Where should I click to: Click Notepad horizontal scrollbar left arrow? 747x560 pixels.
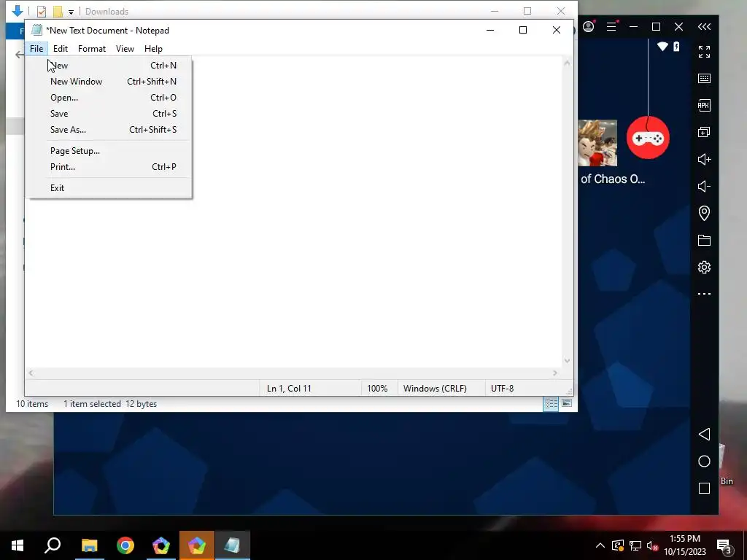(31, 373)
